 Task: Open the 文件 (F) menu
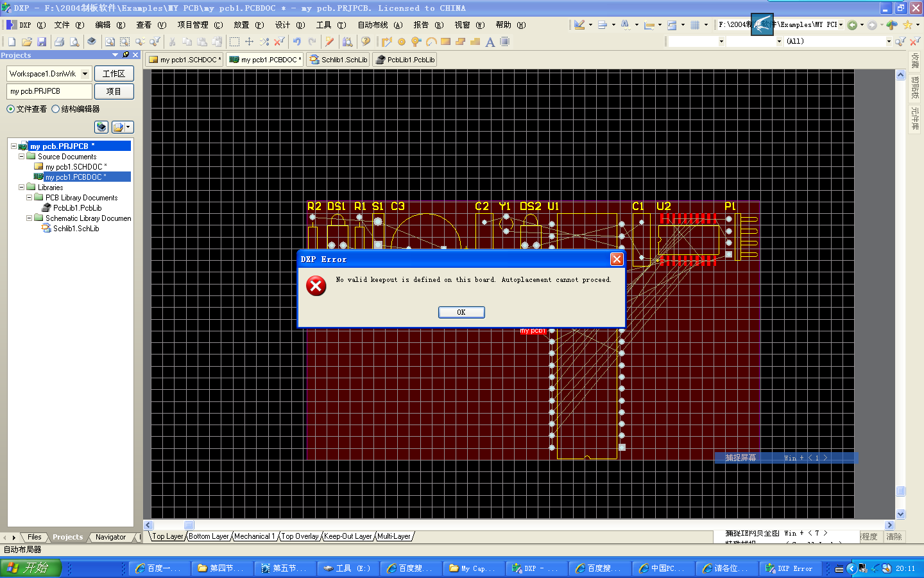pos(69,25)
